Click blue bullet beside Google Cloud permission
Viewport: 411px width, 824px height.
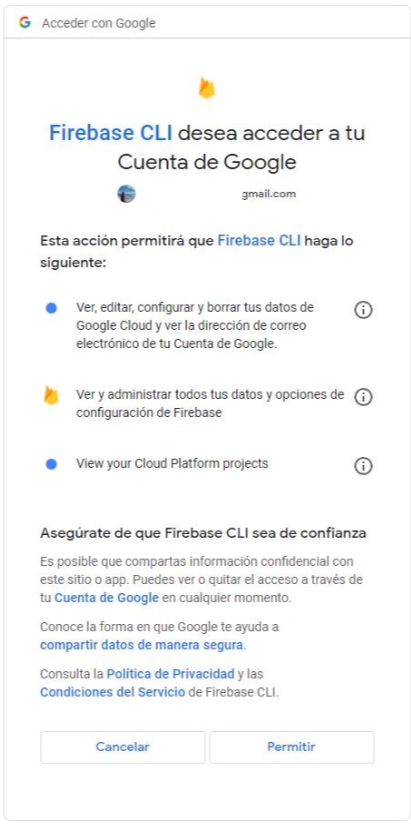(51, 308)
